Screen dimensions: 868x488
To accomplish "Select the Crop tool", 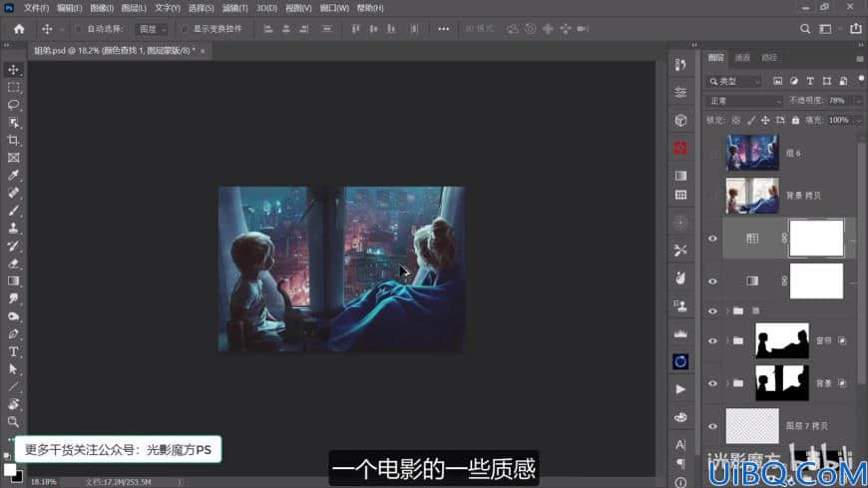I will 13,140.
